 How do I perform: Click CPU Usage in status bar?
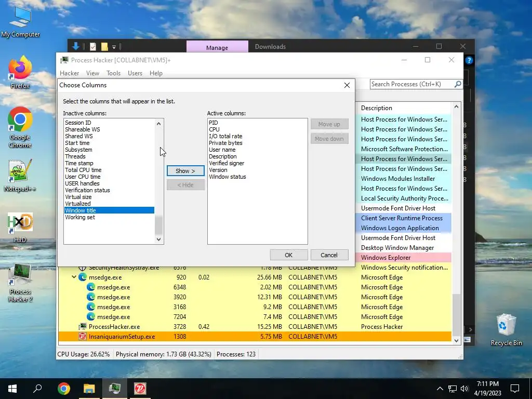[x=84, y=354]
